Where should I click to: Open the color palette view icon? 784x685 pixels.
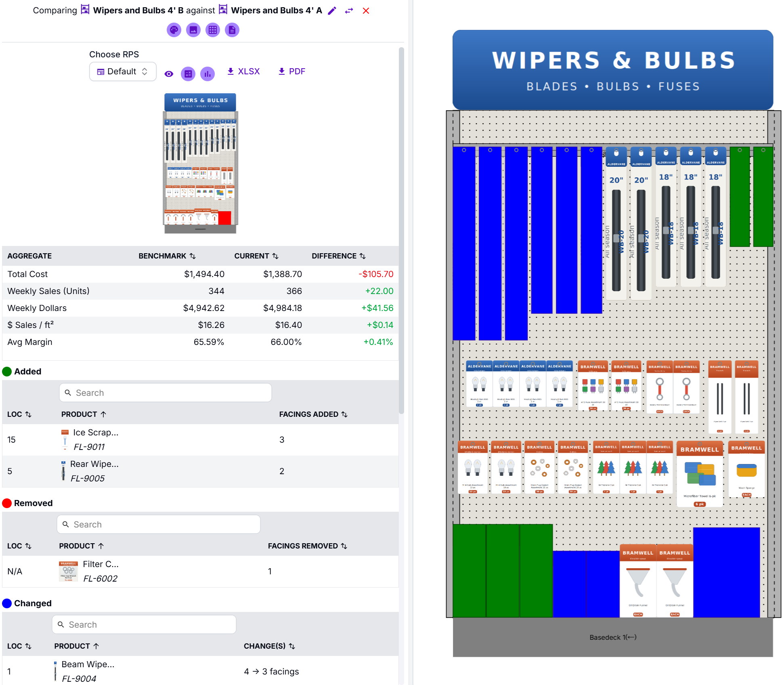[x=174, y=30]
